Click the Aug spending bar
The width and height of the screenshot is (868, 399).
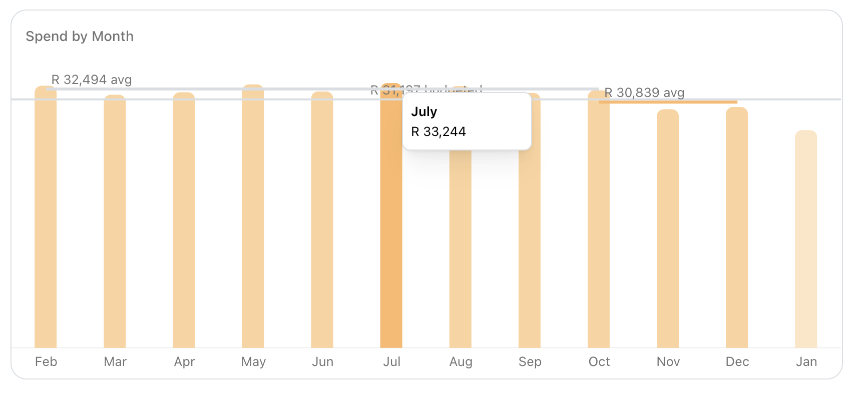point(461,225)
